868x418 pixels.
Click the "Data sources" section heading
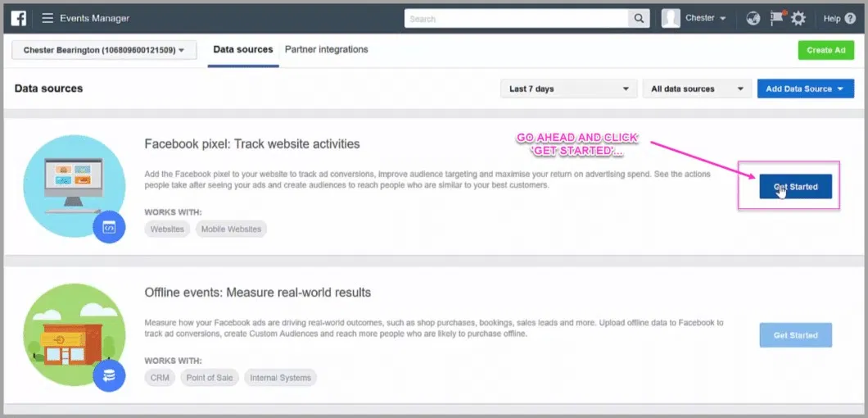tap(48, 89)
